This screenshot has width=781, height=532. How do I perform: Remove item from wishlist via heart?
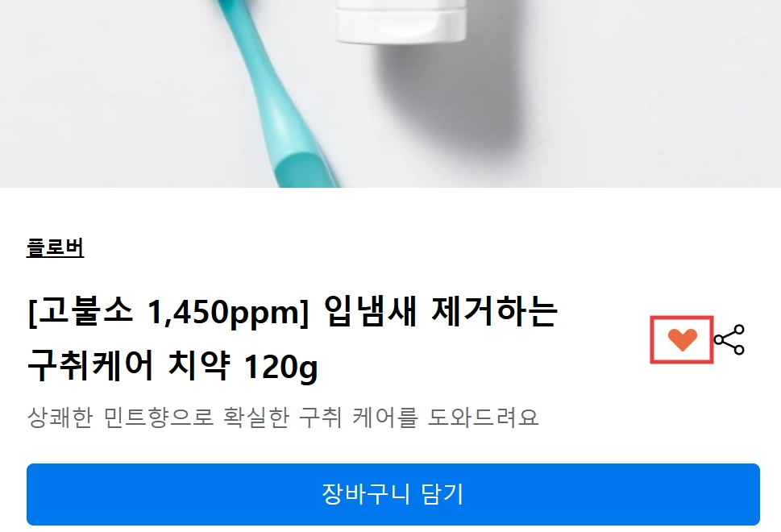tap(682, 339)
